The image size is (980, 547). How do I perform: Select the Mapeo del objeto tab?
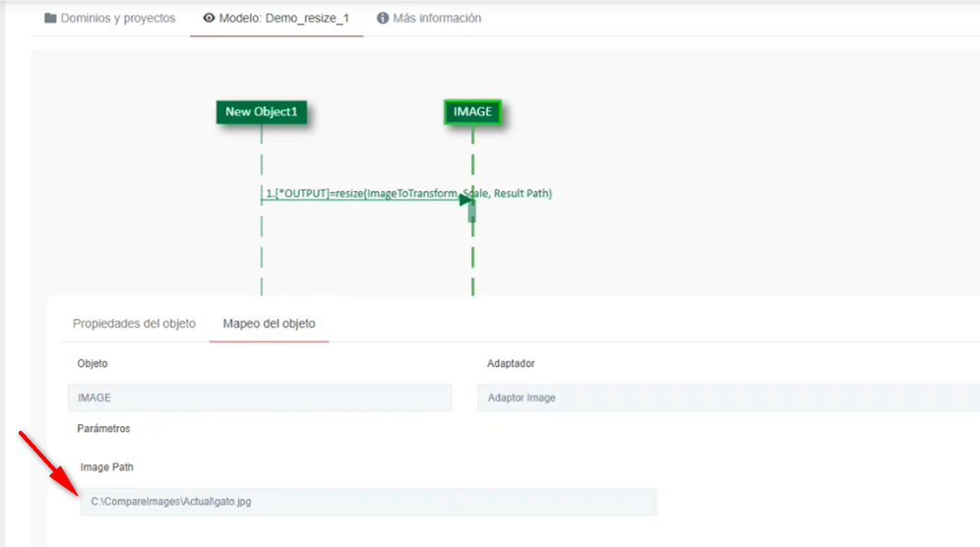269,324
